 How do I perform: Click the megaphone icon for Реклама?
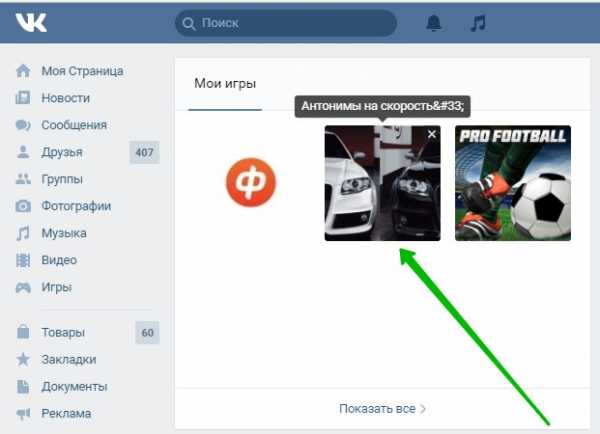tap(23, 413)
